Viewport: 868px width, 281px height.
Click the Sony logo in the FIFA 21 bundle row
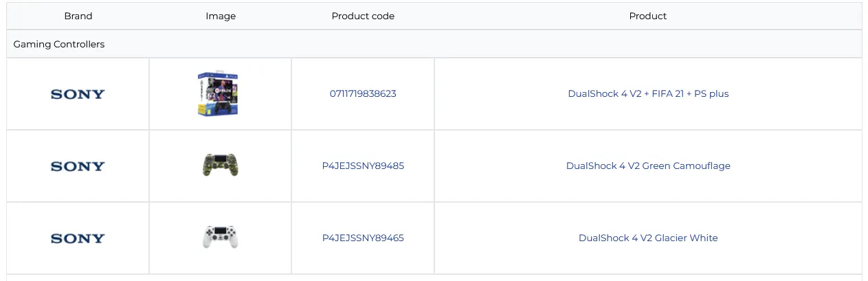tap(78, 94)
